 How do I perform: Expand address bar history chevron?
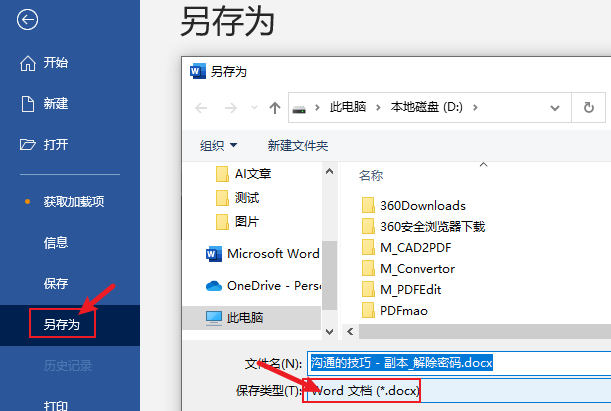(x=555, y=108)
